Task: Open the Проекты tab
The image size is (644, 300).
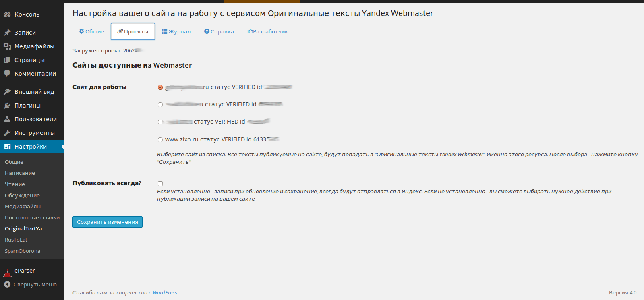Action: [x=133, y=31]
